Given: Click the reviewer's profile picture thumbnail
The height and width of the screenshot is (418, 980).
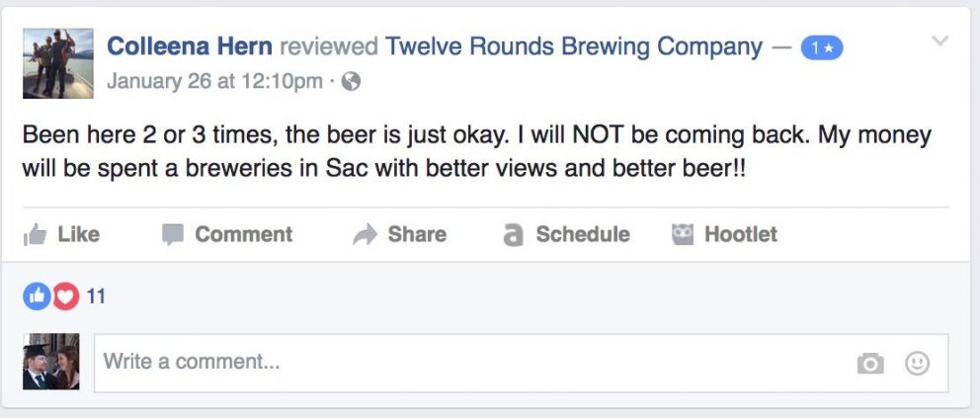Looking at the screenshot, I should click(x=58, y=63).
